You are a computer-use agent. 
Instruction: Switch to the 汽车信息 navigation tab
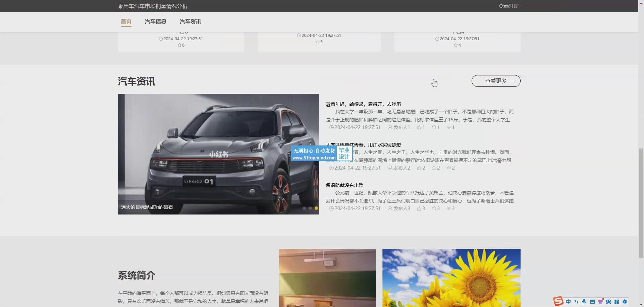156,22
